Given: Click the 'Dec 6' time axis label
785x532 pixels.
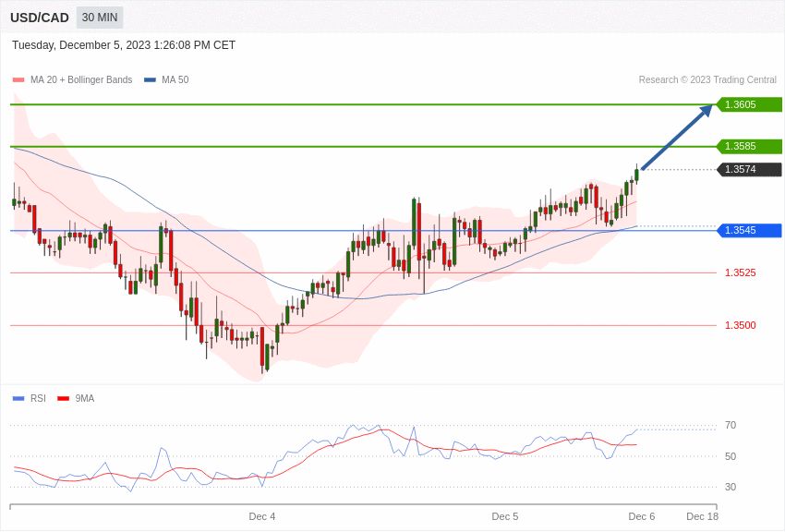Looking at the screenshot, I should coord(642,516).
